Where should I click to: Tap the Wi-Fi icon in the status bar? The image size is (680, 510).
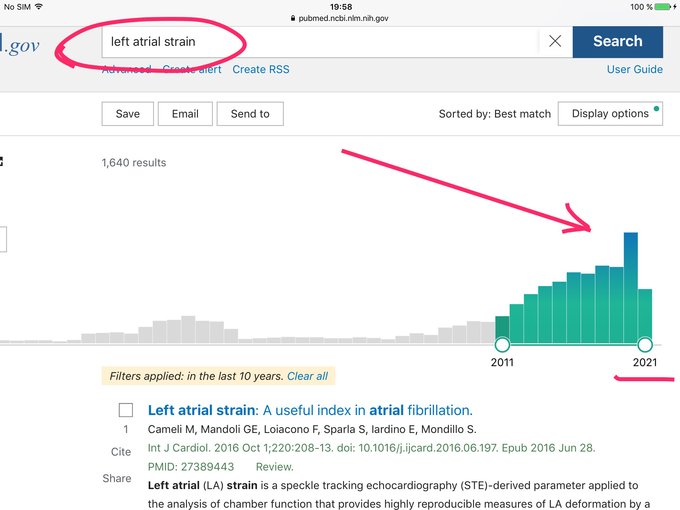(x=39, y=7)
